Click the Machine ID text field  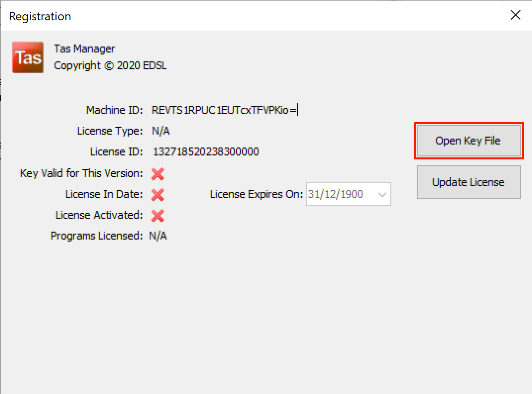(224, 110)
